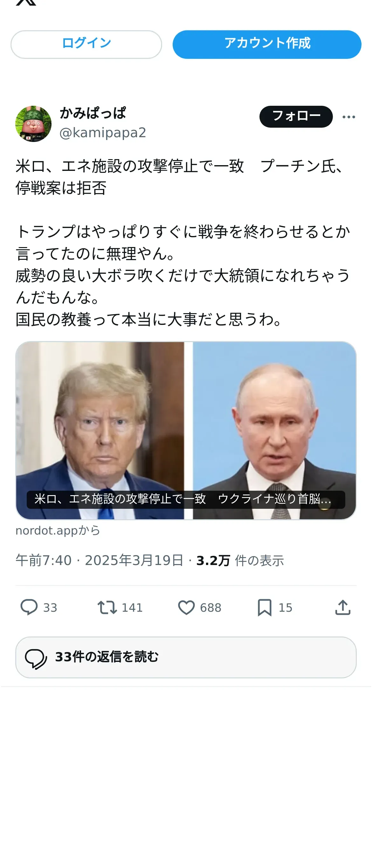Open the three-dot more options menu
This screenshot has width=372, height=868.
[348, 117]
